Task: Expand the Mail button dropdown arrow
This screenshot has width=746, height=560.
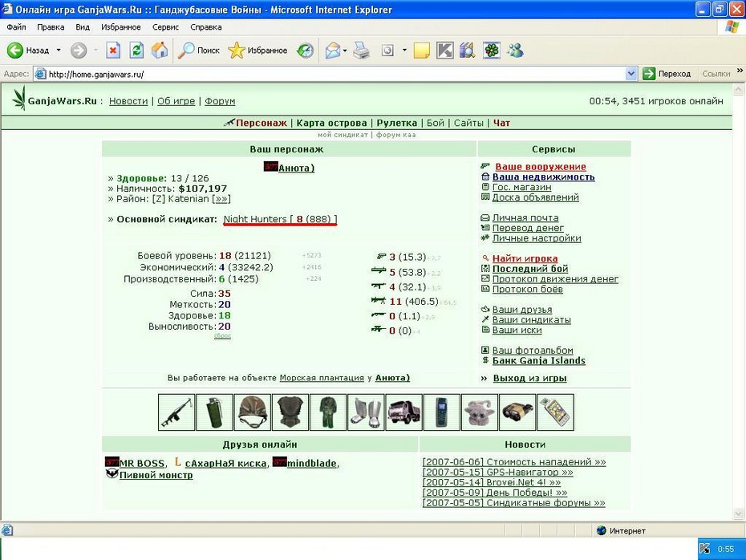Action: coord(344,50)
